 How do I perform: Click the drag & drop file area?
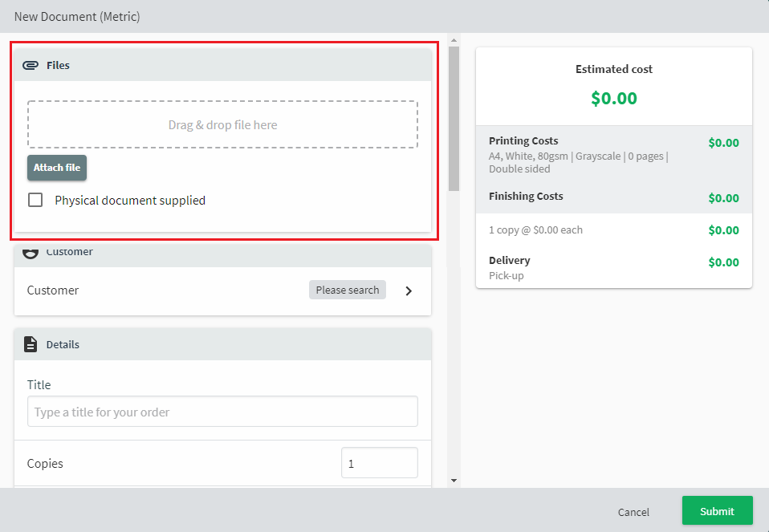click(222, 124)
